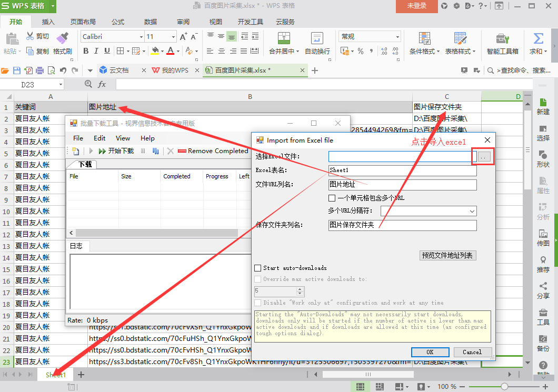This screenshot has height=392, width=558.
Task: Switch to the Formulas ribbon tab
Action: [x=118, y=22]
